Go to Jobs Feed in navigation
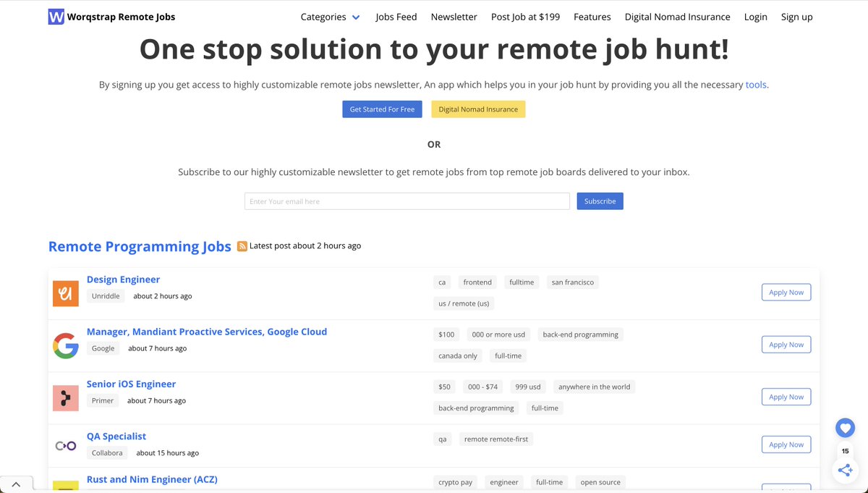The width and height of the screenshot is (868, 493). click(396, 17)
